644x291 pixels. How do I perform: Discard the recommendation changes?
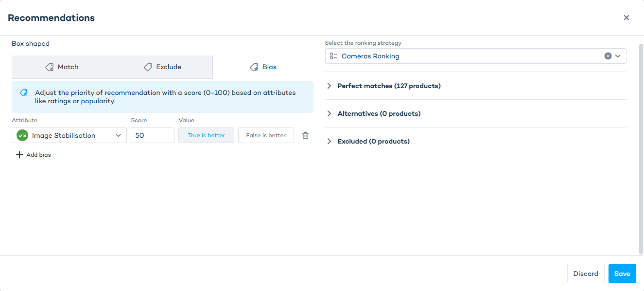(x=586, y=273)
